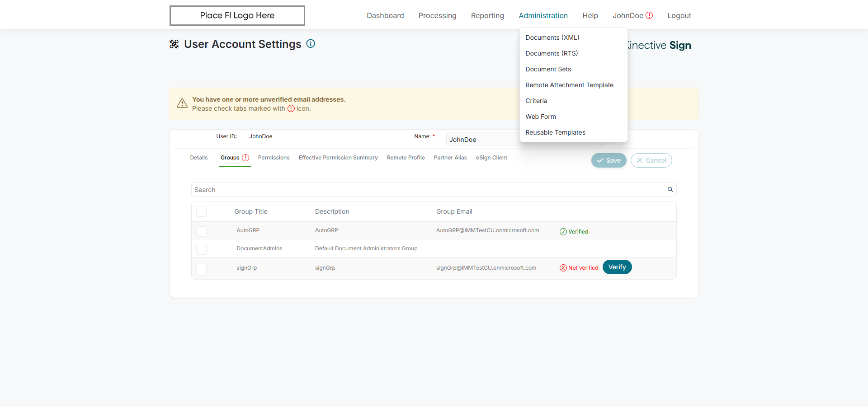
Task: Click the info icon beside User Account Settings
Action: pyautogui.click(x=311, y=44)
